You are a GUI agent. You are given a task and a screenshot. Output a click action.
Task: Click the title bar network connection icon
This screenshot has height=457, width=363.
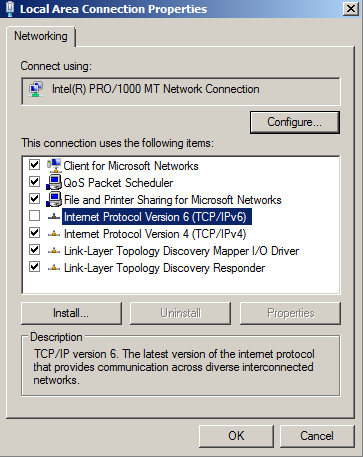[10, 9]
